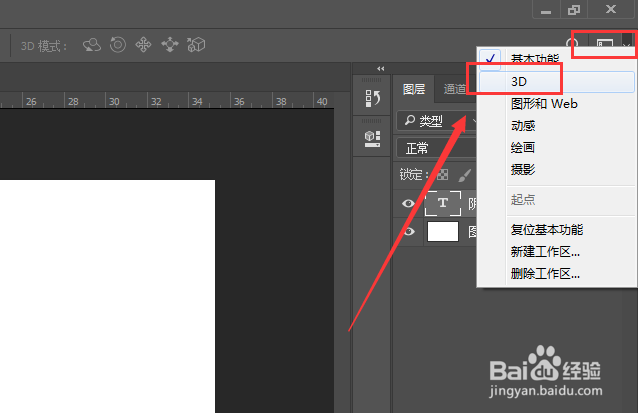Open the workspace dropdown arrow
This screenshot has width=638, height=413.
[627, 45]
